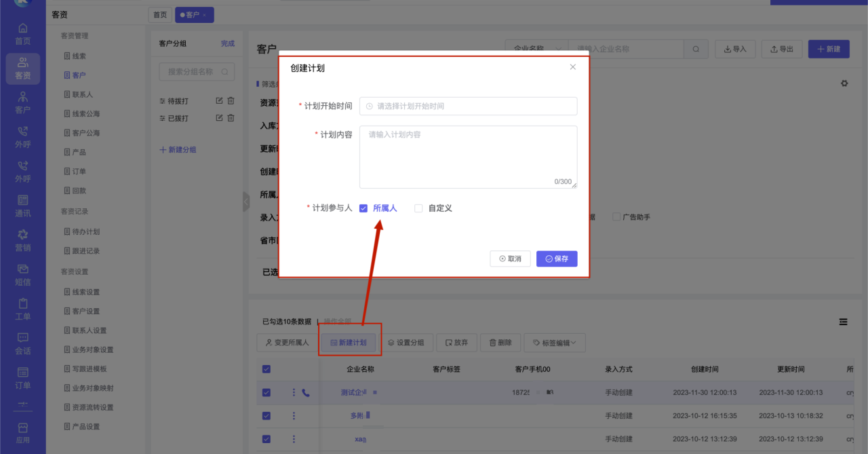
Task: Delete the 已拨打 group via trash icon
Action: (231, 118)
